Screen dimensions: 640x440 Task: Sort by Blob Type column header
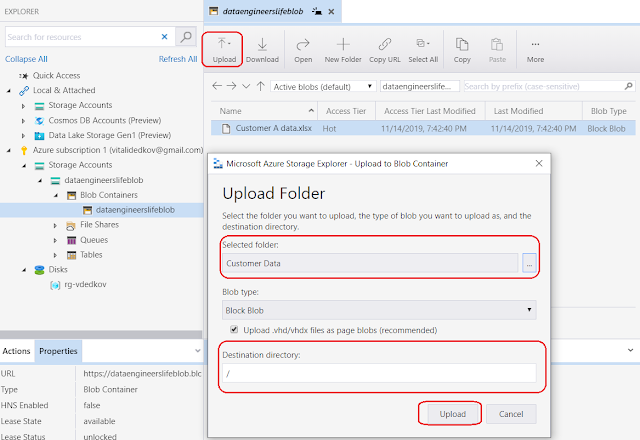pyautogui.click(x=608, y=111)
